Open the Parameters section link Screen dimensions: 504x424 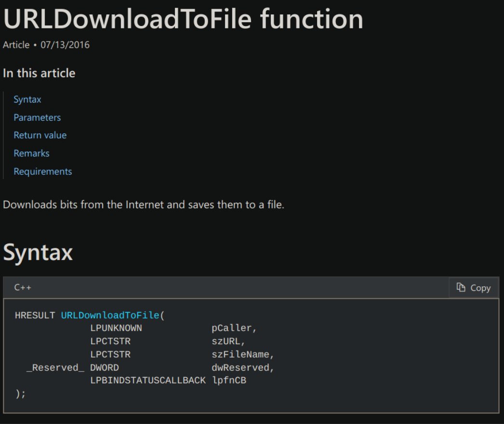[37, 117]
